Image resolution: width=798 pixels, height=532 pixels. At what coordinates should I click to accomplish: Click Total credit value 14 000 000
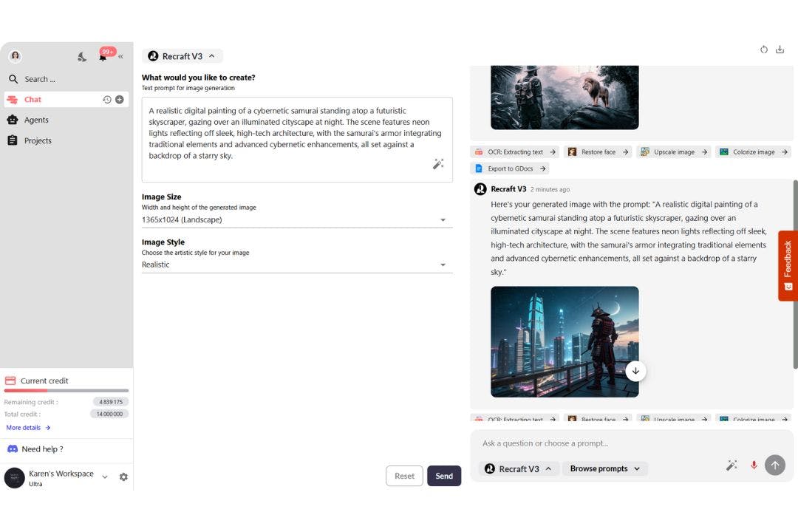tap(109, 415)
